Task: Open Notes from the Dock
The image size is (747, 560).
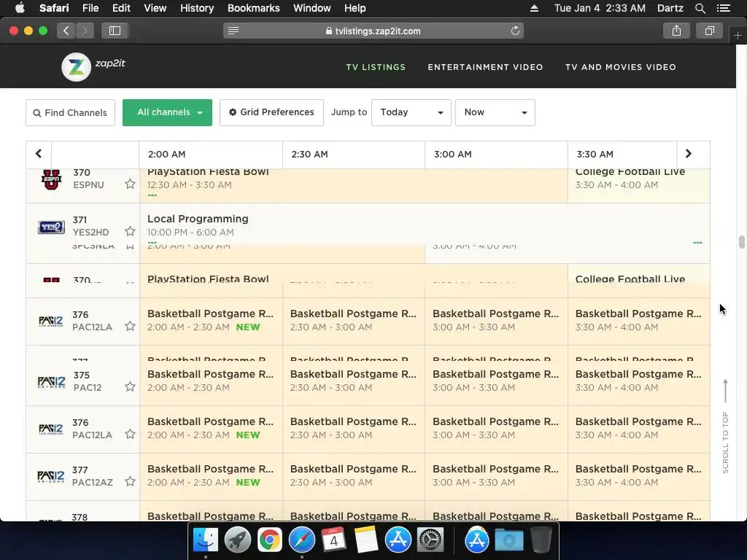Action: point(366,540)
